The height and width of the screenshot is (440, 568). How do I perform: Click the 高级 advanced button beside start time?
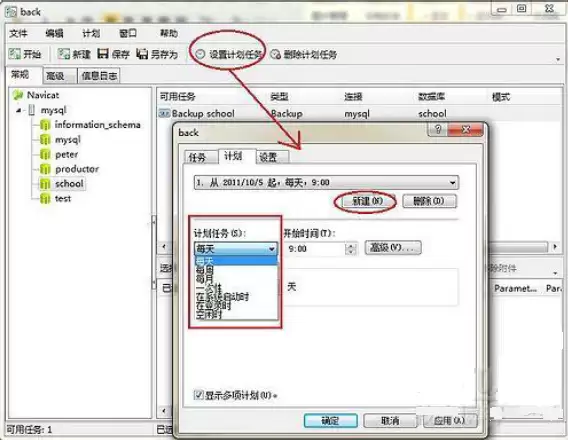tap(393, 248)
